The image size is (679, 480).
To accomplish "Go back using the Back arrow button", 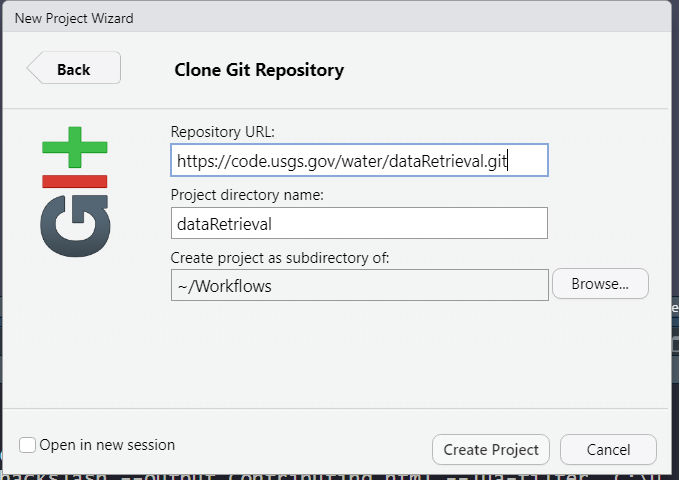I will (73, 69).
